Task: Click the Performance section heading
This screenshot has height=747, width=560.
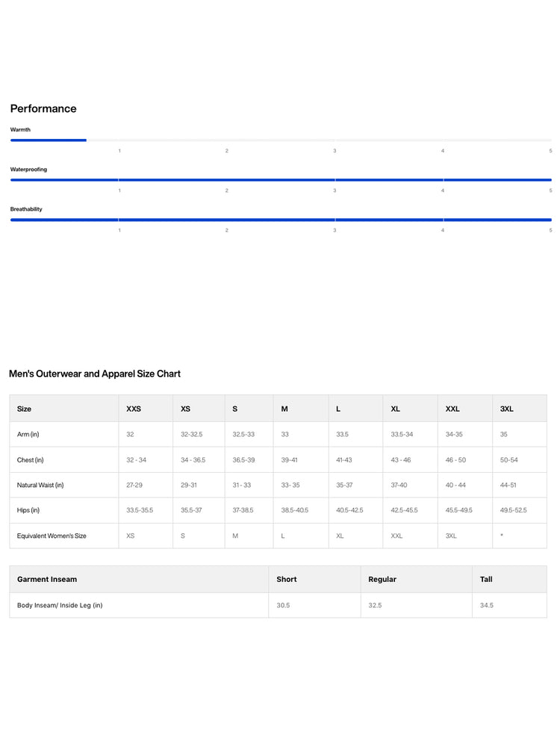Action: (x=43, y=108)
